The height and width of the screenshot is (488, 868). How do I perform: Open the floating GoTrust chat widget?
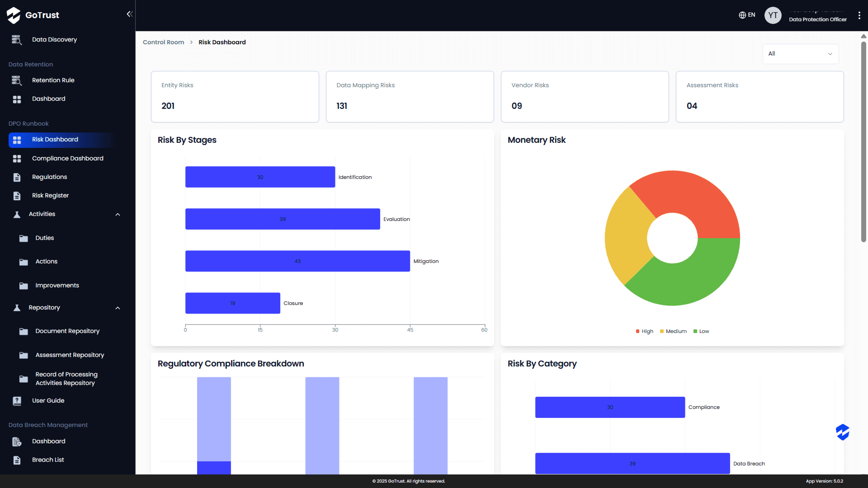pos(842,432)
